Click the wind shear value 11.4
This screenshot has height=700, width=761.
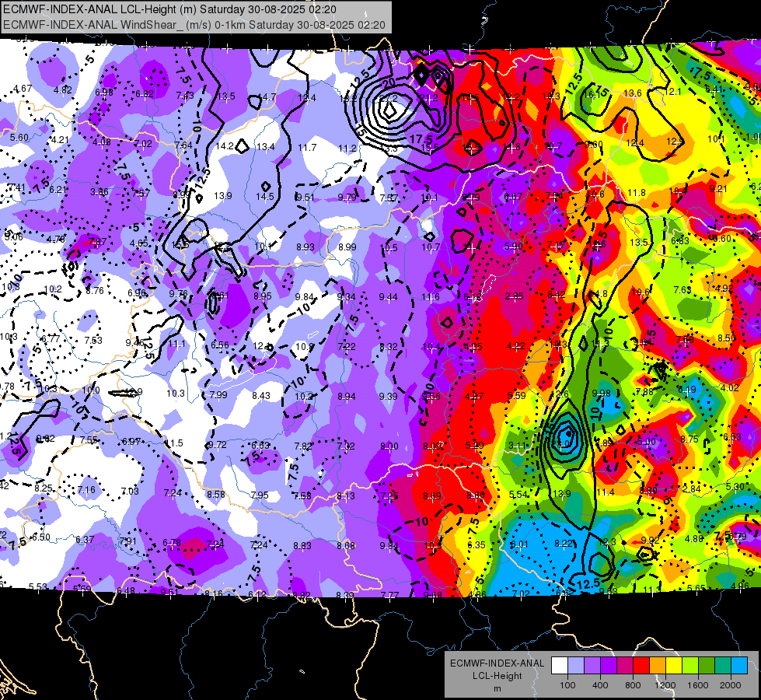point(606,492)
